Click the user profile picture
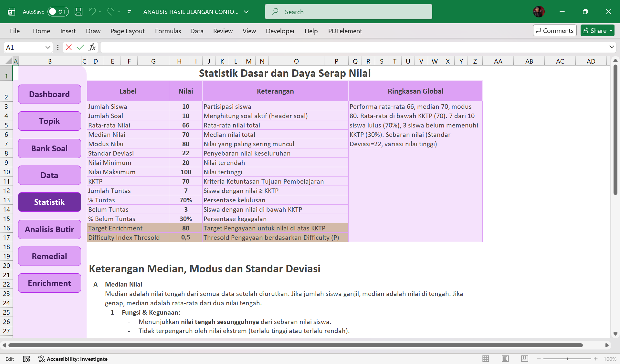Image resolution: width=620 pixels, height=364 pixels. pos(539,12)
